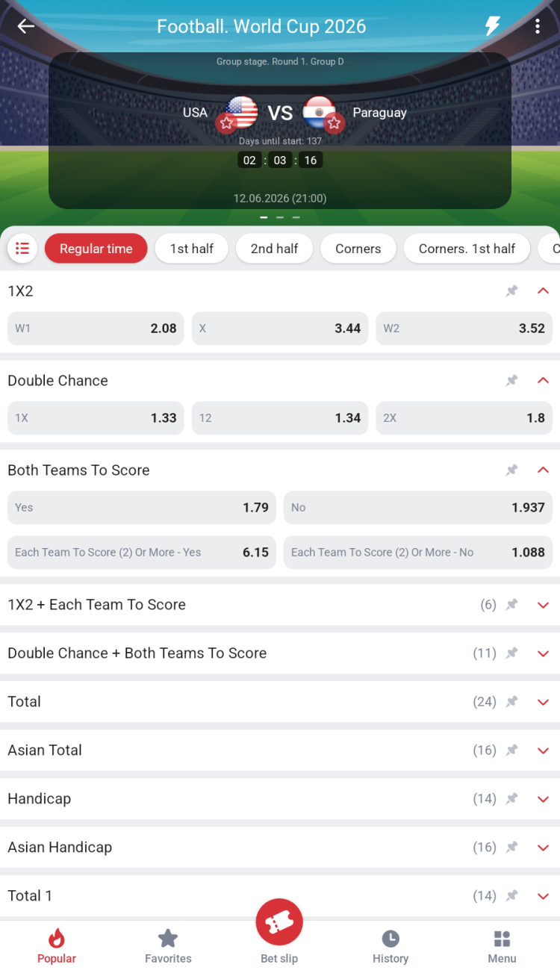The image size is (560, 973).
Task: Open the three-dot options menu
Action: [x=538, y=27]
